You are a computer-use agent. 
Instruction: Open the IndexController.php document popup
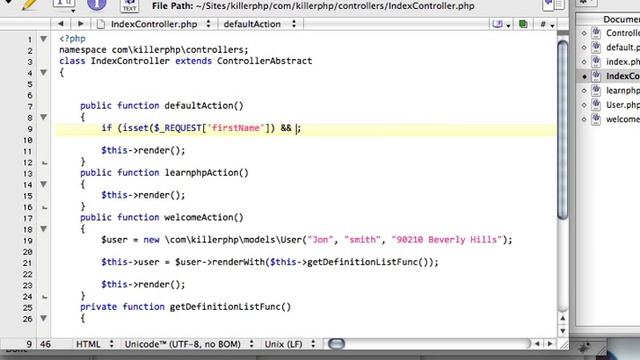tap(154, 24)
